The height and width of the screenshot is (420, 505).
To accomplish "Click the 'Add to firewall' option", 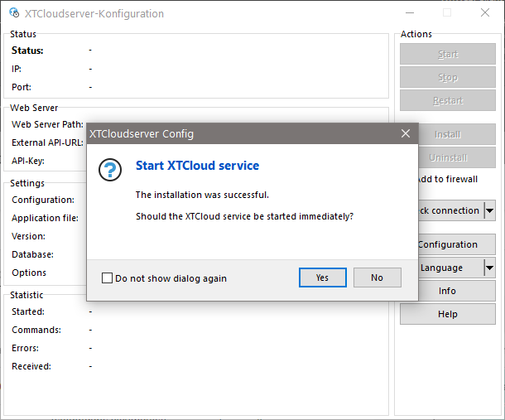I will click(x=448, y=179).
